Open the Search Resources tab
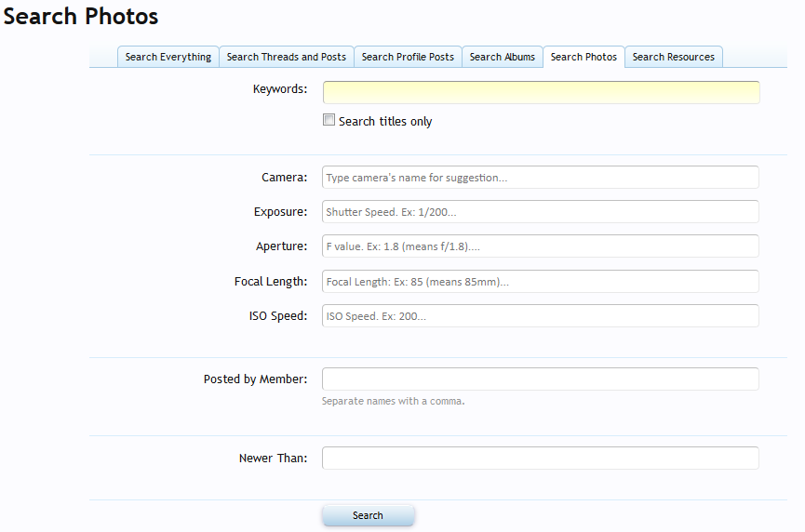 pos(674,57)
